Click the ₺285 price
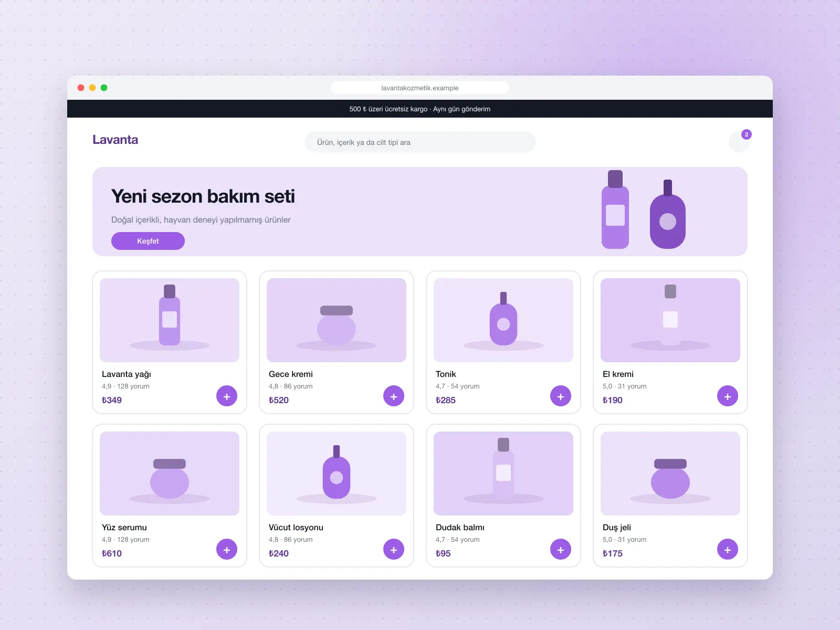This screenshot has width=840, height=630. (446, 400)
